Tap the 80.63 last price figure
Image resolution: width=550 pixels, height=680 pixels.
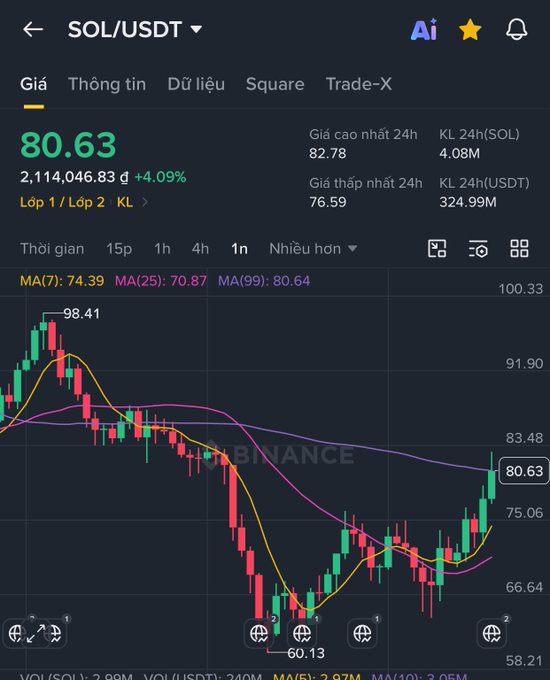pos(68,145)
